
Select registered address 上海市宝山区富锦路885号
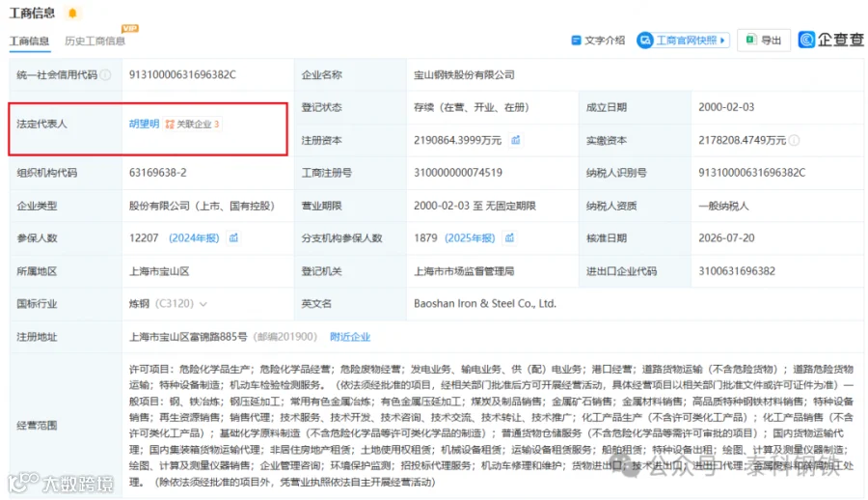coord(188,337)
